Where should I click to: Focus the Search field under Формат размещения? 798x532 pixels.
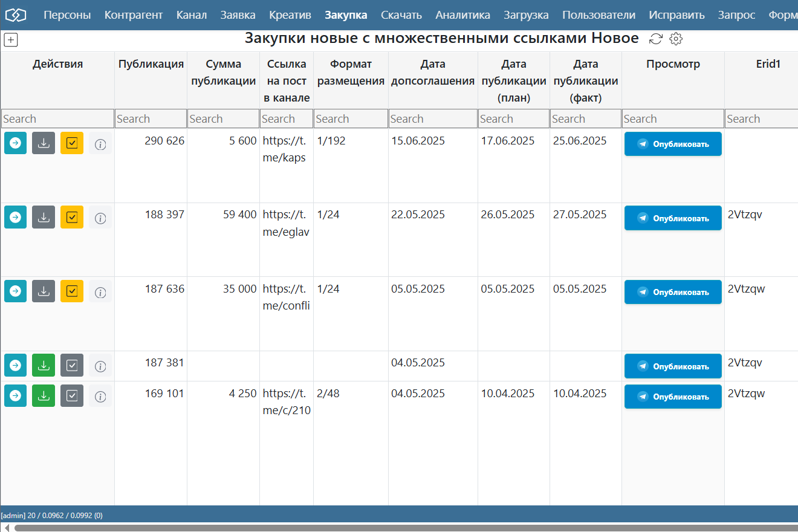coord(351,118)
